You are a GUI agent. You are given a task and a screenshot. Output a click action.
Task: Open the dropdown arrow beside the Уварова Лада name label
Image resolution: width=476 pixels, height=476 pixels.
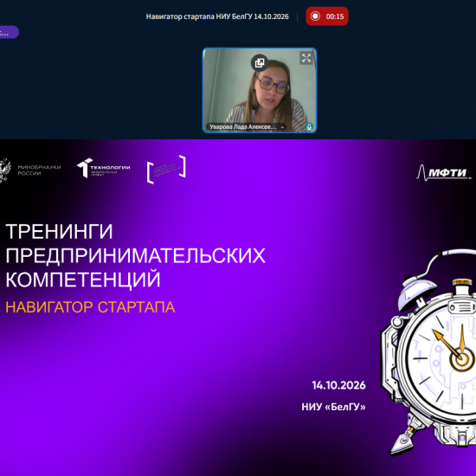pos(282,127)
